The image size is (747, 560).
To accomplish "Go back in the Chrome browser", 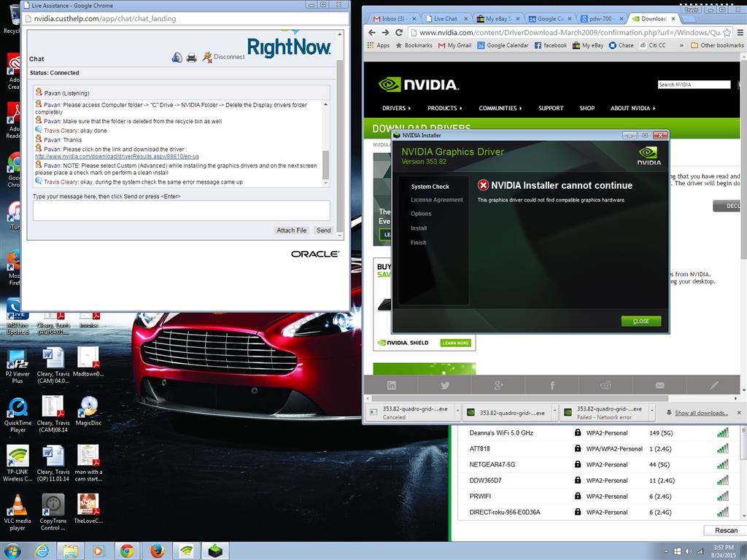I will pos(372,32).
